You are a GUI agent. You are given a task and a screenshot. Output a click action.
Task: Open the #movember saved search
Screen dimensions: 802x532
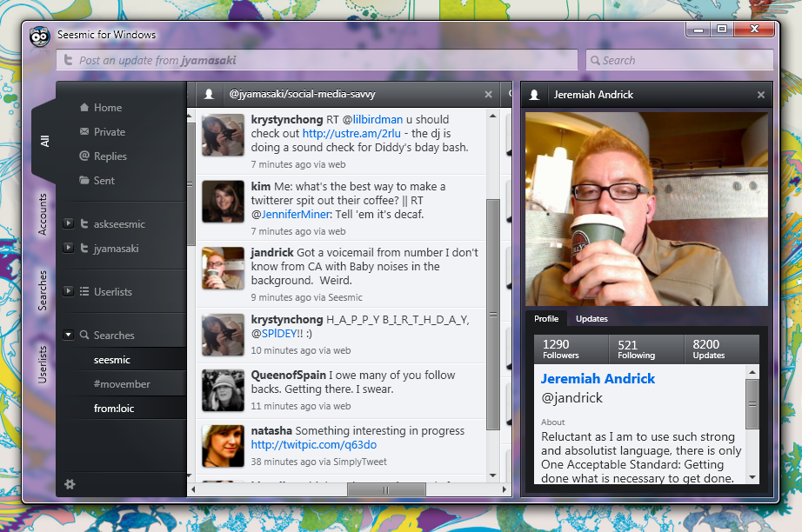(x=121, y=384)
